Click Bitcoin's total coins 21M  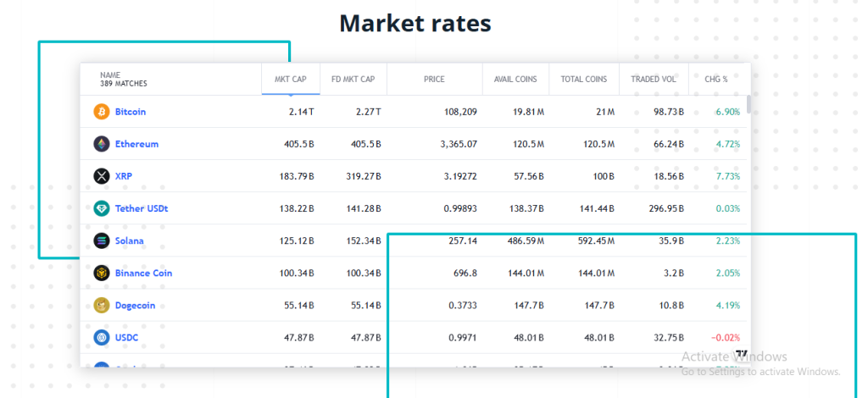click(604, 112)
